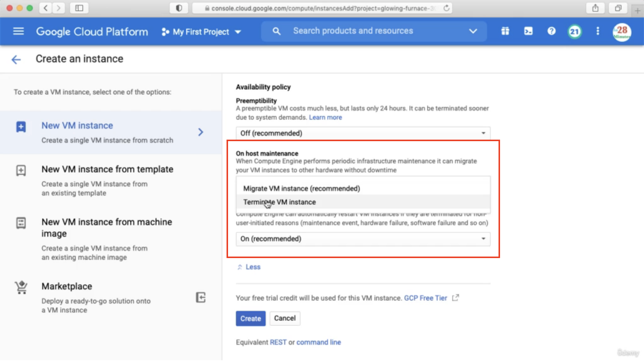Show Safari tab overview
Viewport: 644px width, 361px height.
tap(618, 8)
